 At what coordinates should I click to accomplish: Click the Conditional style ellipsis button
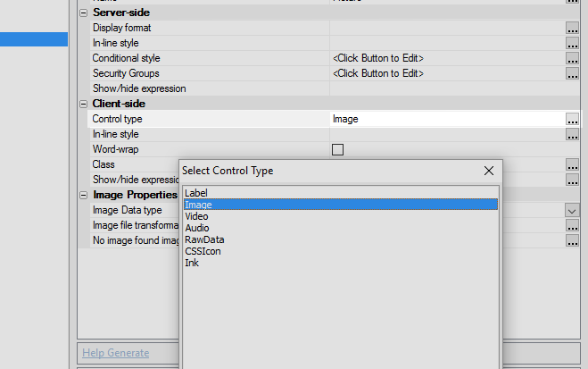[x=572, y=58]
